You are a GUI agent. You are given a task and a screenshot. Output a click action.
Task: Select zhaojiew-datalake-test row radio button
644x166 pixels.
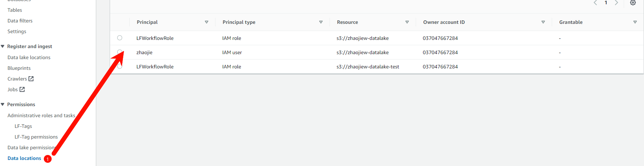pos(120,66)
